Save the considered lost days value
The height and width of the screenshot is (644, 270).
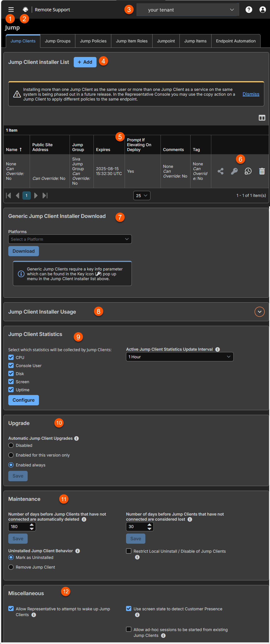click(x=136, y=538)
